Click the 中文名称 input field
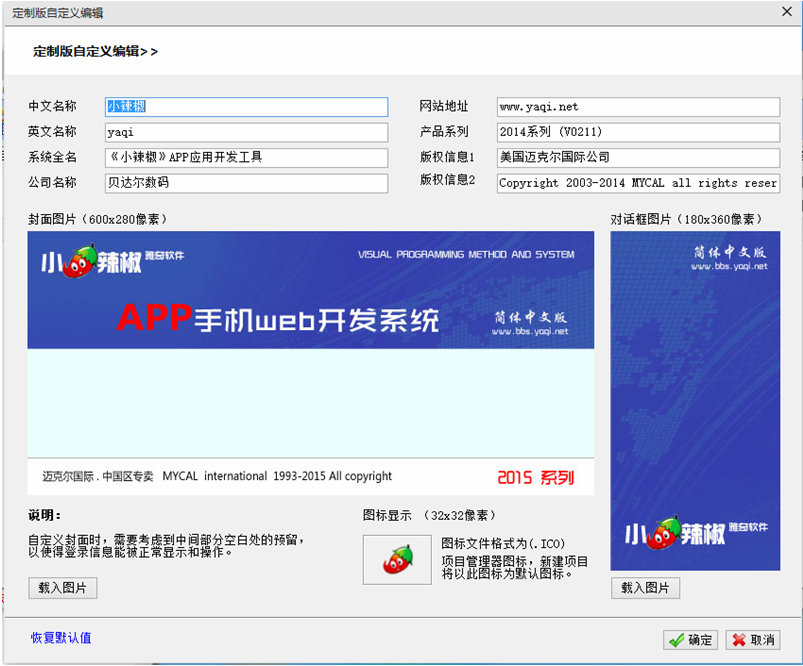 [246, 107]
